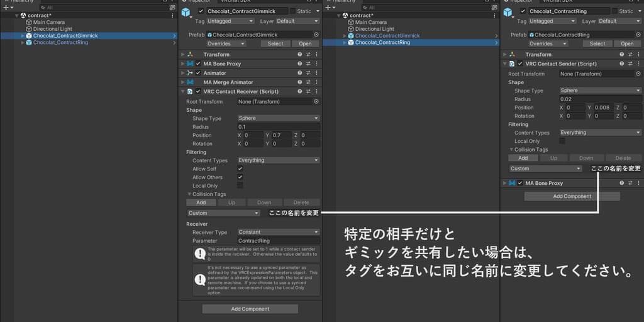Click the cube icon beside the Chocolat_ContractRing name field
The height and width of the screenshot is (322, 644).
pyautogui.click(x=508, y=13)
